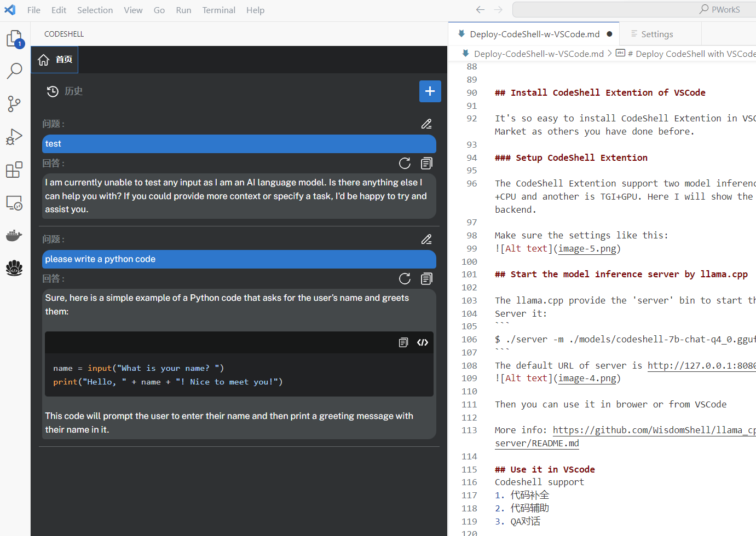Image resolution: width=756 pixels, height=536 pixels.
Task: Click the PWorkS command search box
Action: tap(635, 9)
